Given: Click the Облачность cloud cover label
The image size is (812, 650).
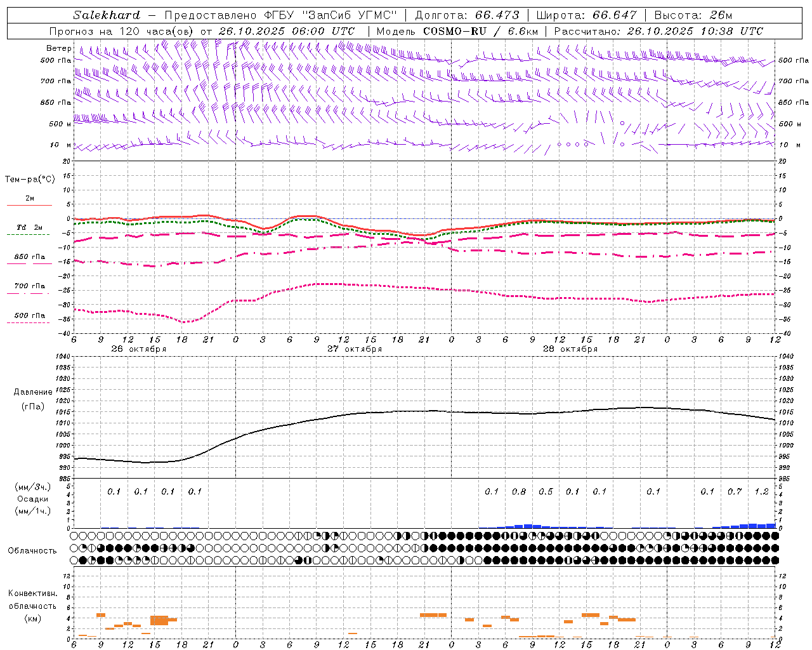Looking at the screenshot, I should [32, 550].
